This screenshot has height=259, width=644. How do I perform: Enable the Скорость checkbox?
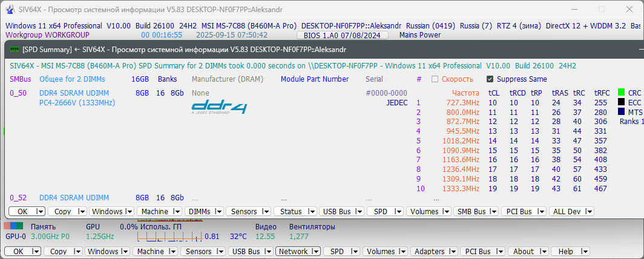(435, 79)
